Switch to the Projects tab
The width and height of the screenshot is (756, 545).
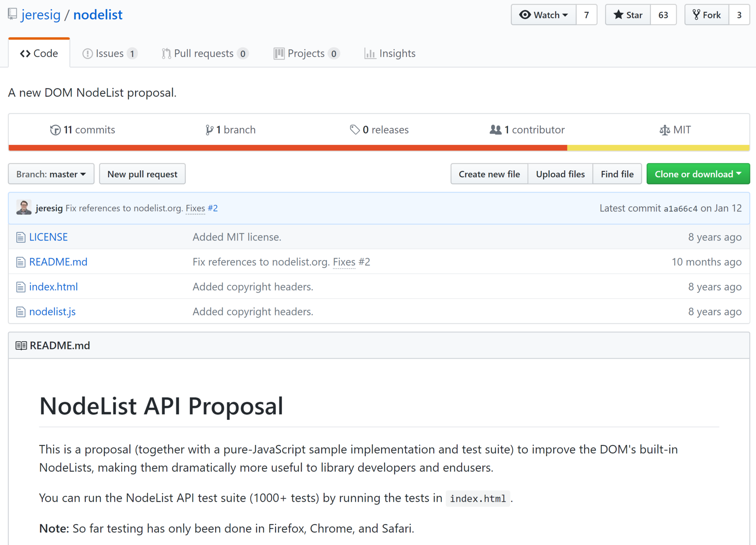pyautogui.click(x=306, y=53)
